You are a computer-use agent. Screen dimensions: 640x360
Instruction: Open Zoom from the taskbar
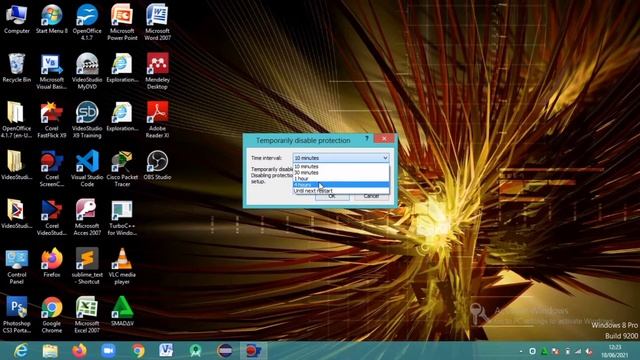pyautogui.click(x=109, y=351)
